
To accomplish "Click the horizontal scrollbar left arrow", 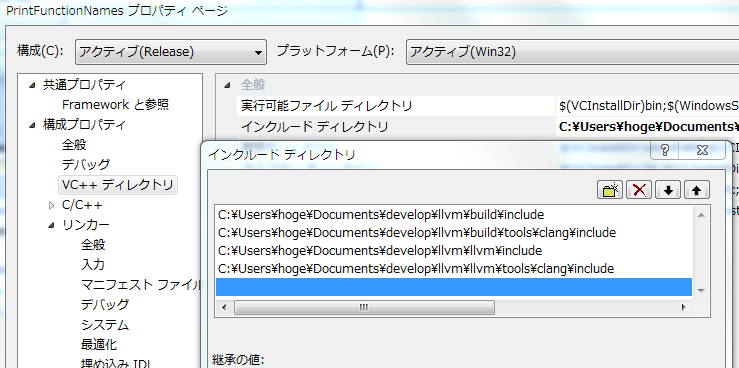I will [x=224, y=308].
